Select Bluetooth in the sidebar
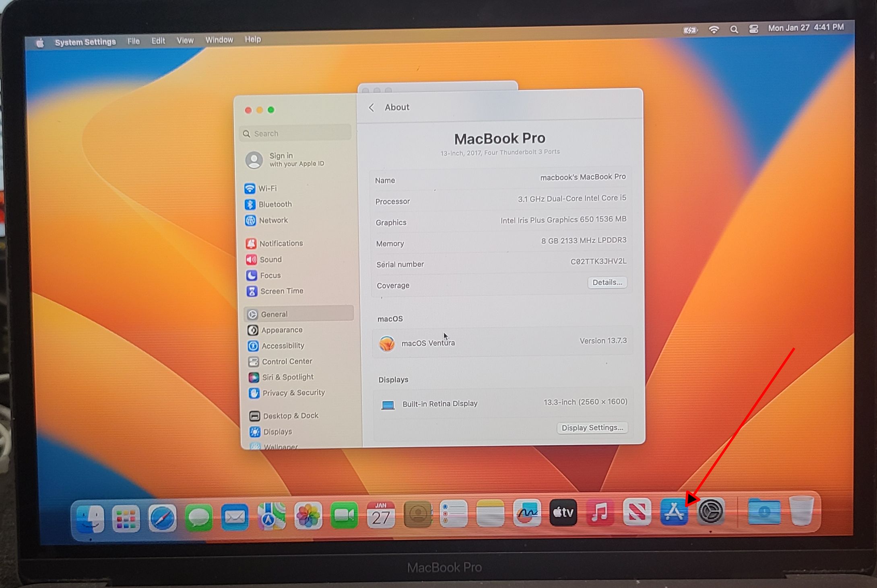This screenshot has height=588, width=877. tap(274, 204)
